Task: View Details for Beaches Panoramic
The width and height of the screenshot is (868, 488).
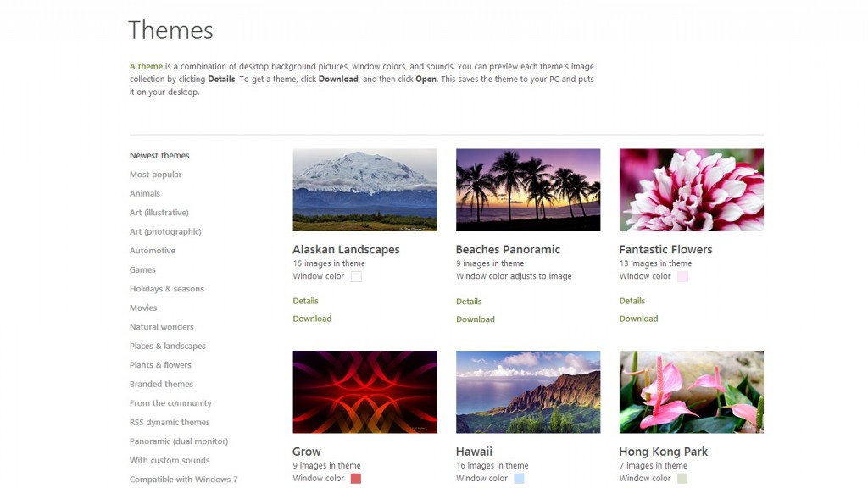Action: [469, 302]
